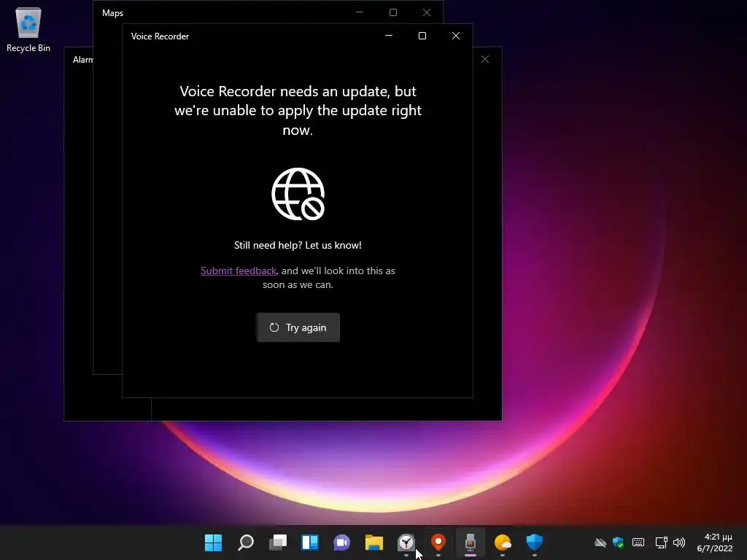The image size is (747, 560).
Task: Click the "Still need help? Let us know!" text
Action: [298, 245]
